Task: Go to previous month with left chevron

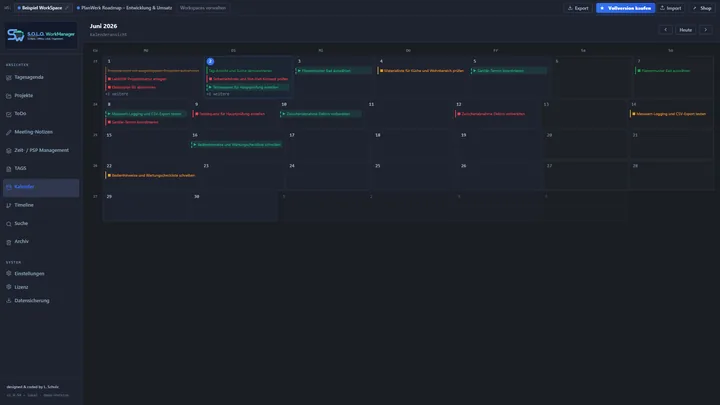Action: [665, 30]
